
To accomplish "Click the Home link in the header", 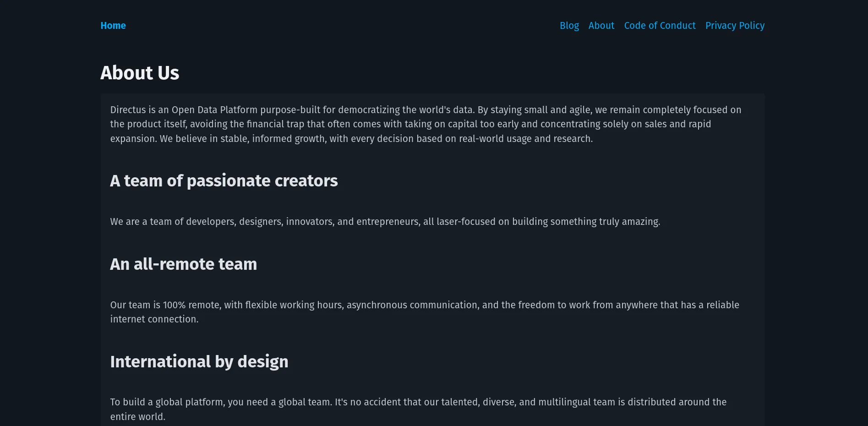I will pos(113,26).
